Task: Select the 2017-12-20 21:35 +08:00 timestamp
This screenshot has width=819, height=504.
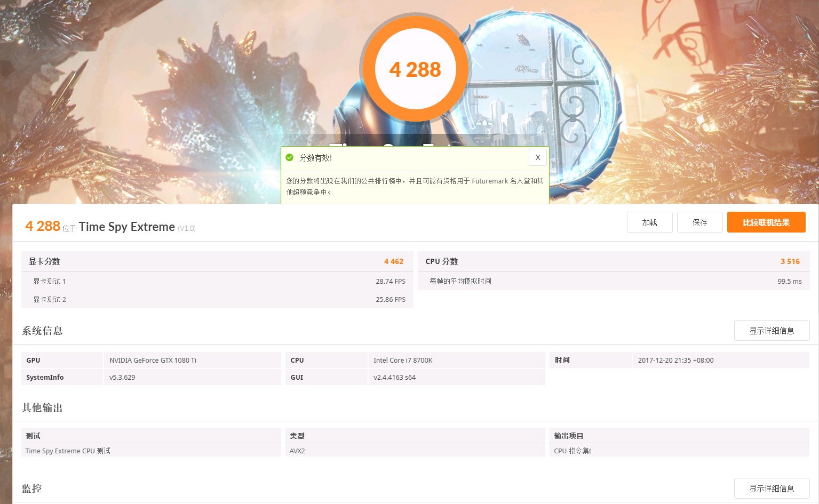Action: 675,360
